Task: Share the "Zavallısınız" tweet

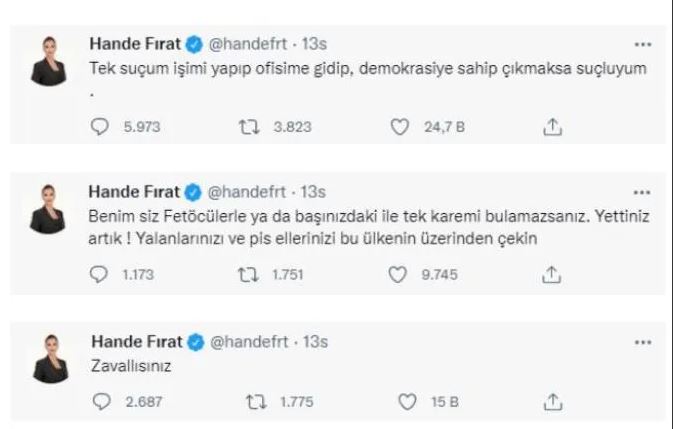Action: click(x=551, y=402)
